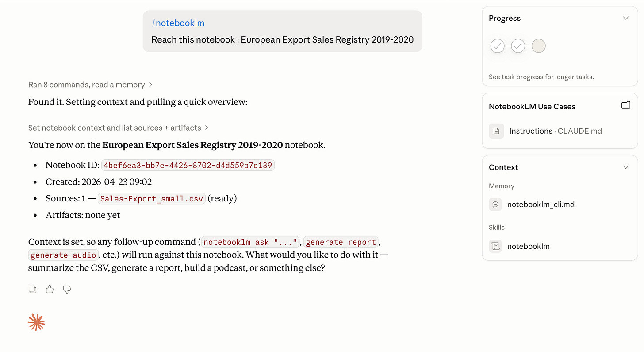Click 'Created: 2026-04-23 09:02' line
Image resolution: width=644 pixels, height=352 pixels.
point(99,182)
